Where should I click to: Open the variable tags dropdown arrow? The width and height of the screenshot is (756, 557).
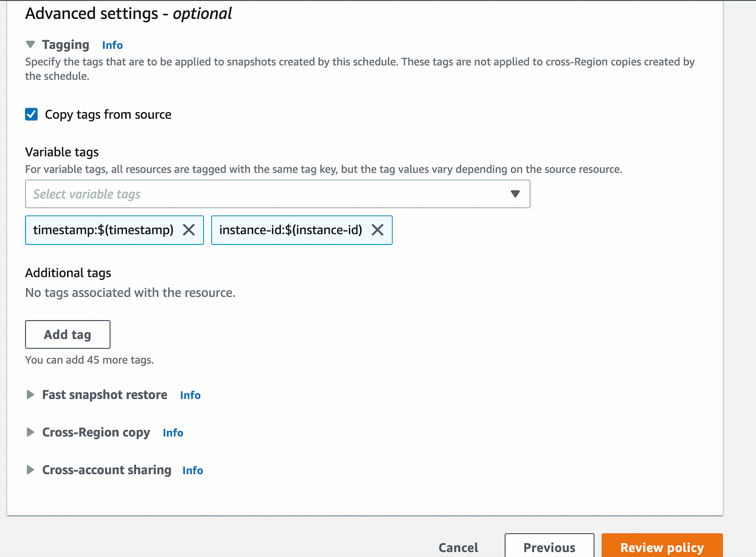515,194
